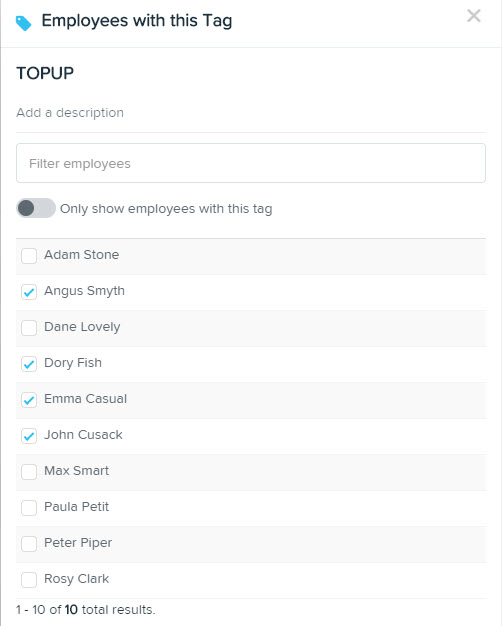Image resolution: width=502 pixels, height=626 pixels.
Task: Click the TOPUP tag name
Action: click(x=45, y=73)
